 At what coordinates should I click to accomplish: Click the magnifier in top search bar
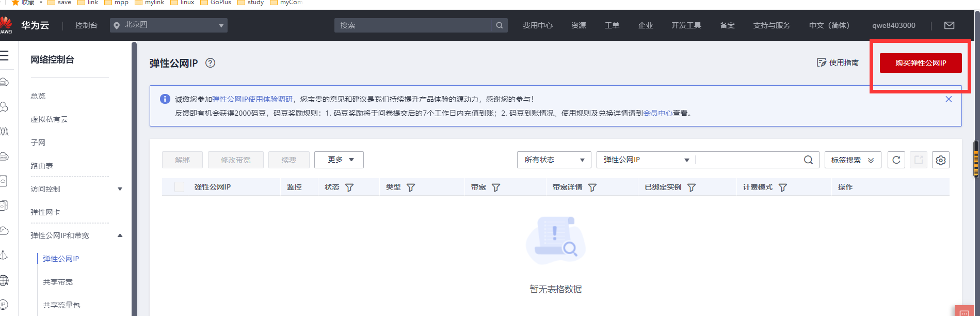click(x=499, y=25)
